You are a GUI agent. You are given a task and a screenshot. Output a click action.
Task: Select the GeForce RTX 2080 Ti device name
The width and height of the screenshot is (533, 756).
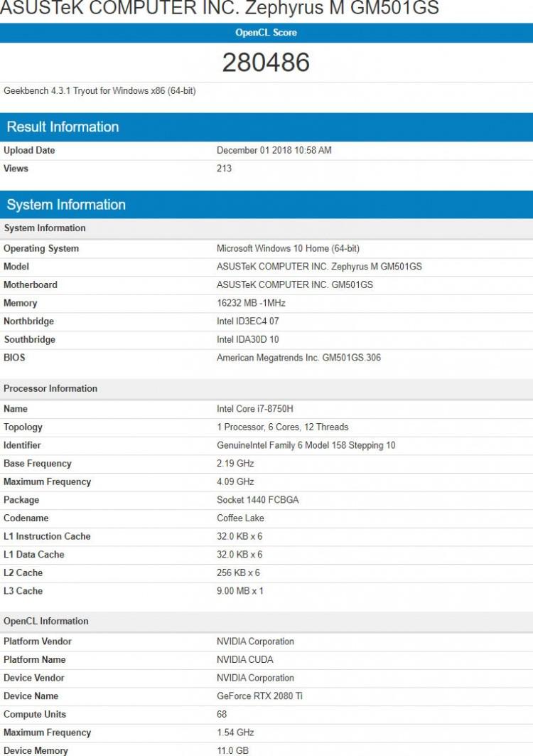pos(259,696)
